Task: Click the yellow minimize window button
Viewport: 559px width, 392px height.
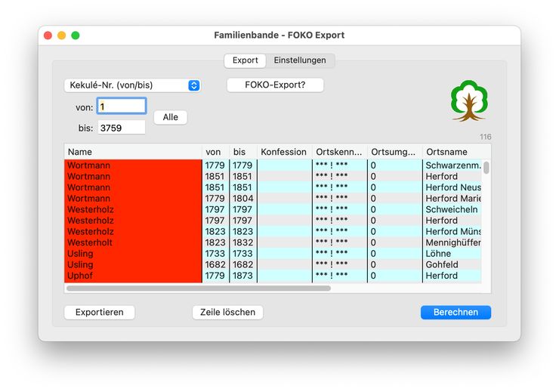Action: coord(62,35)
